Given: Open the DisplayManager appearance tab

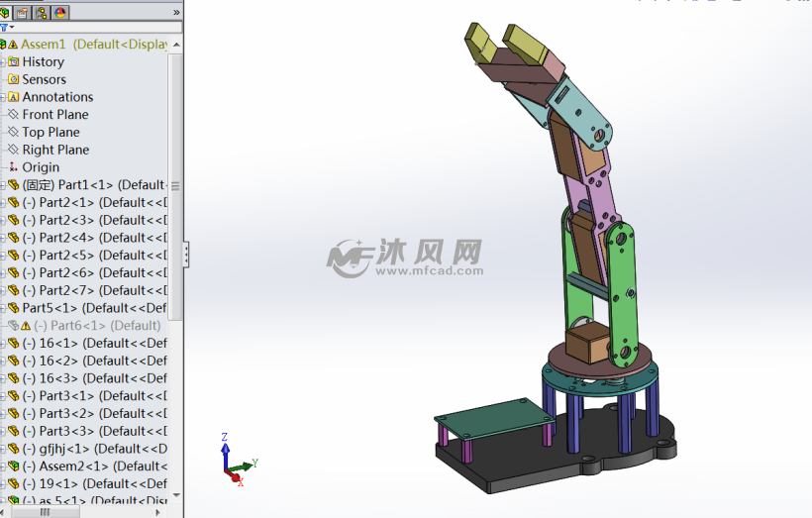Looking at the screenshot, I should tap(60, 12).
